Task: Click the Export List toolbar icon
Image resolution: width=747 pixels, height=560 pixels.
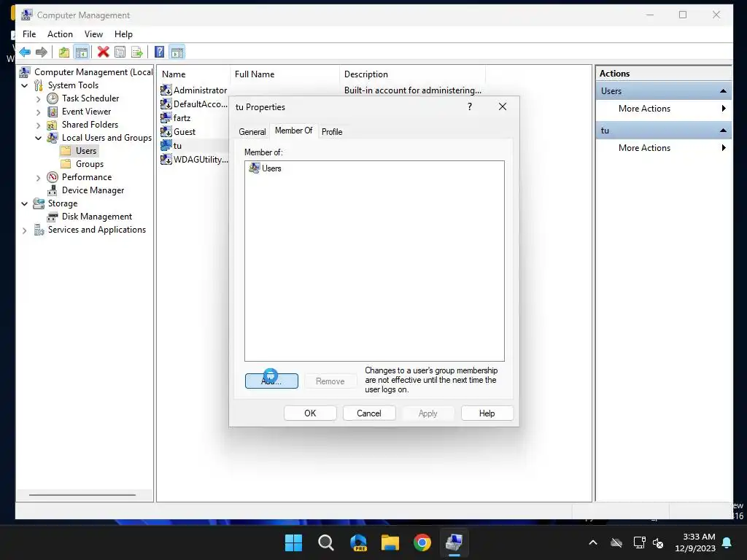Action: click(x=137, y=52)
